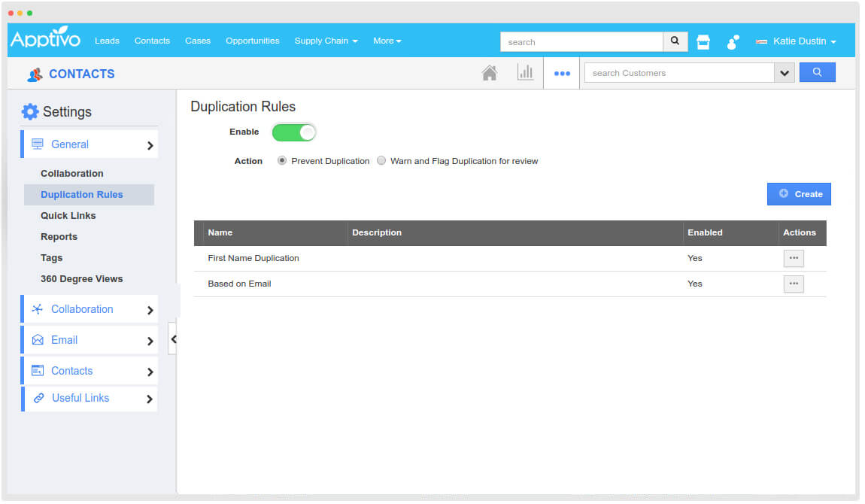
Task: Click the Create button
Action: (x=799, y=193)
